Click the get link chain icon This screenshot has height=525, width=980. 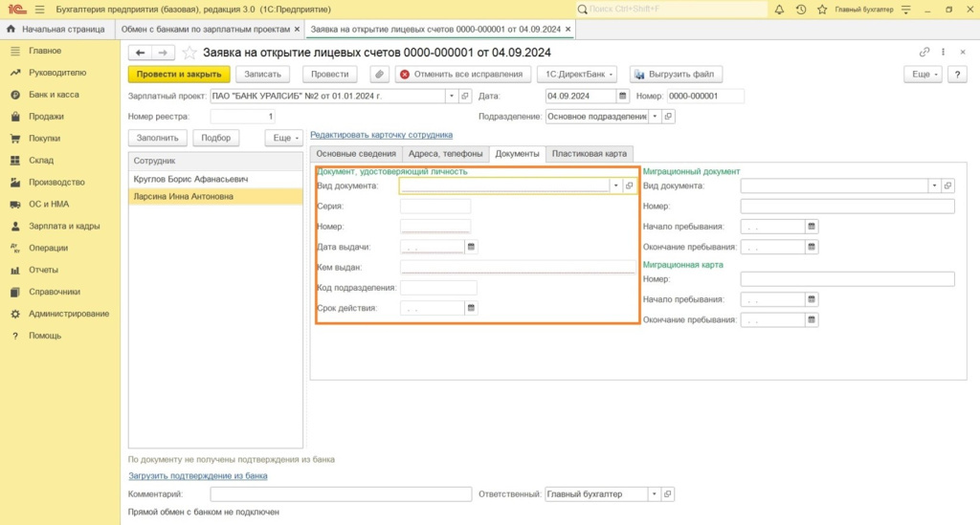point(924,53)
